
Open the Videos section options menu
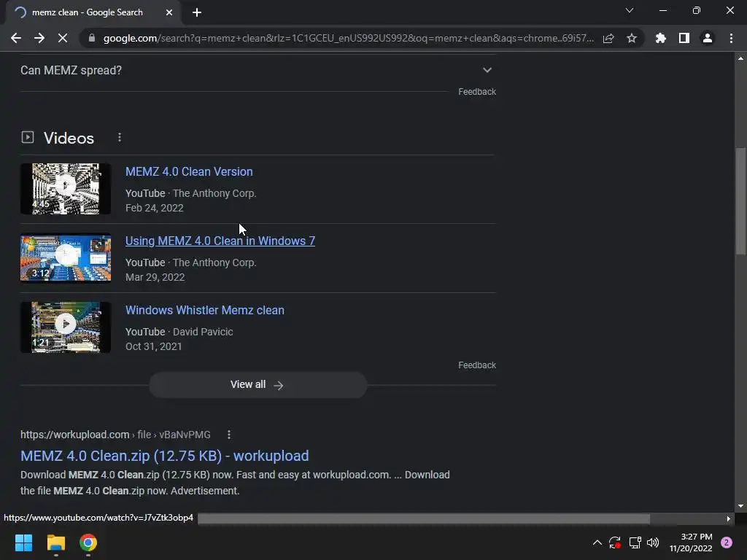point(120,138)
